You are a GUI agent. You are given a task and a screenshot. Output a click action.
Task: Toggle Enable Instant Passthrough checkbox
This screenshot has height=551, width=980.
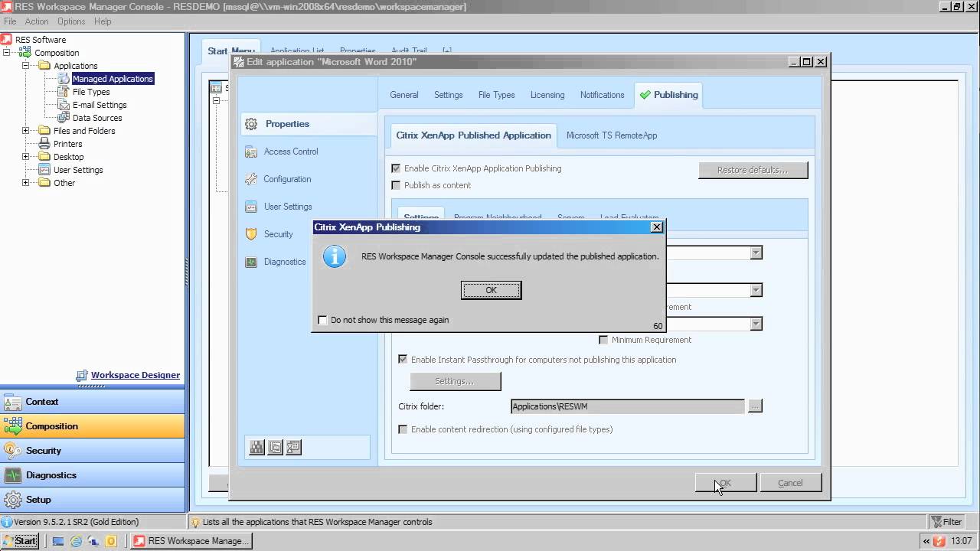click(x=403, y=360)
